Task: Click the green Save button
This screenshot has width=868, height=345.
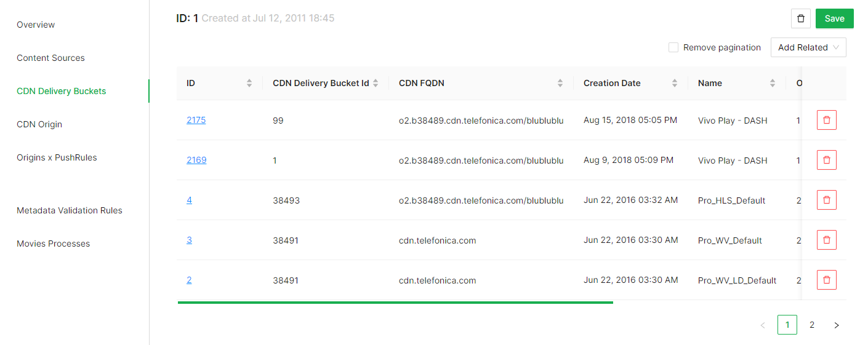Action: click(834, 18)
